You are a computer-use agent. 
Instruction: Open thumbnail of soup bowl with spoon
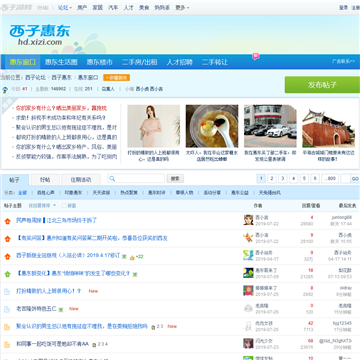(x=212, y=126)
